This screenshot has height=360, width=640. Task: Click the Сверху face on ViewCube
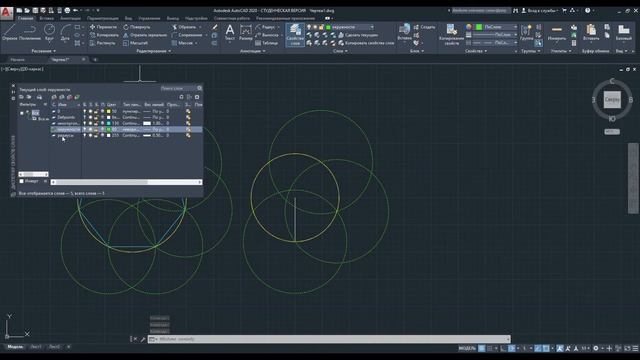click(x=612, y=100)
